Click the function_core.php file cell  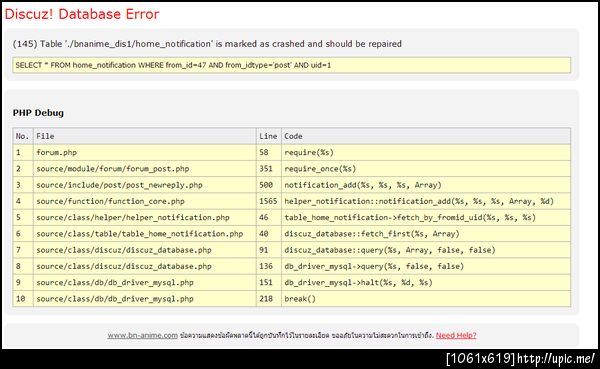[x=145, y=201]
